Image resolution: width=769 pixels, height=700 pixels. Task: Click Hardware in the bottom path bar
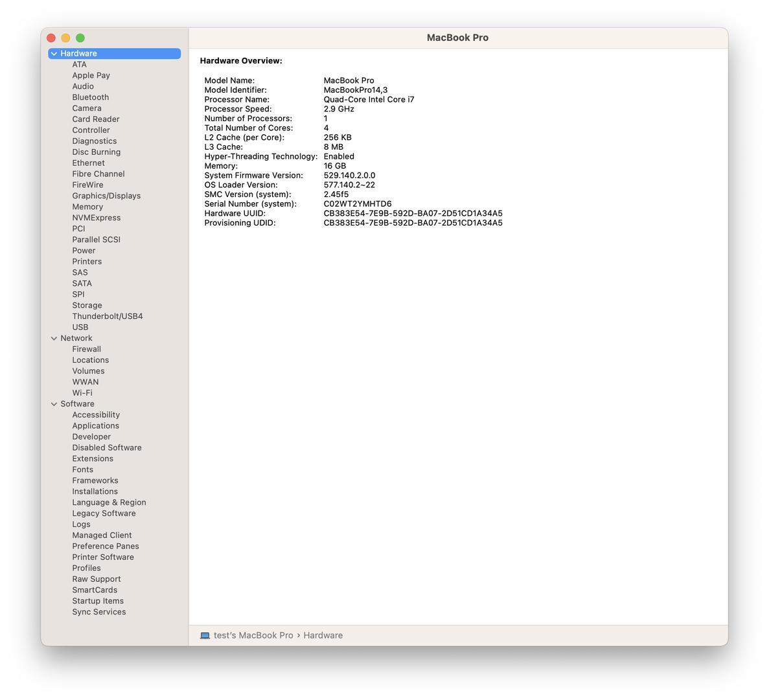point(323,635)
